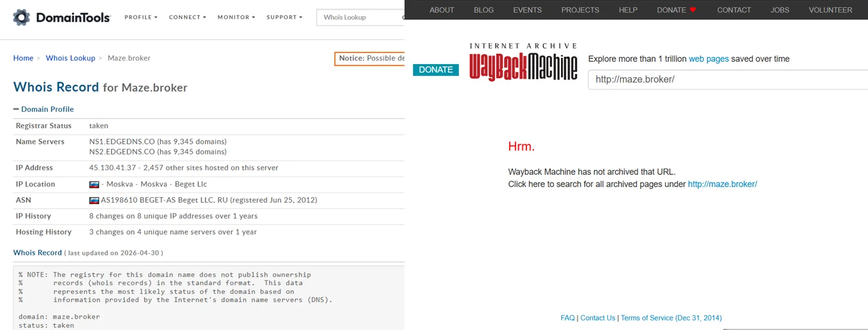Click the red heart next to DONATE
This screenshot has height=330, width=868.
[693, 10]
